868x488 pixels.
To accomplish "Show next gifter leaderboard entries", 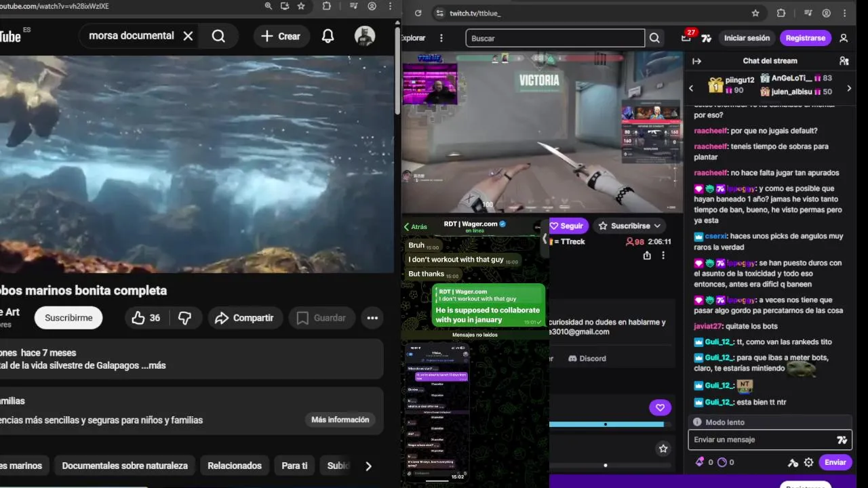I will (x=849, y=88).
